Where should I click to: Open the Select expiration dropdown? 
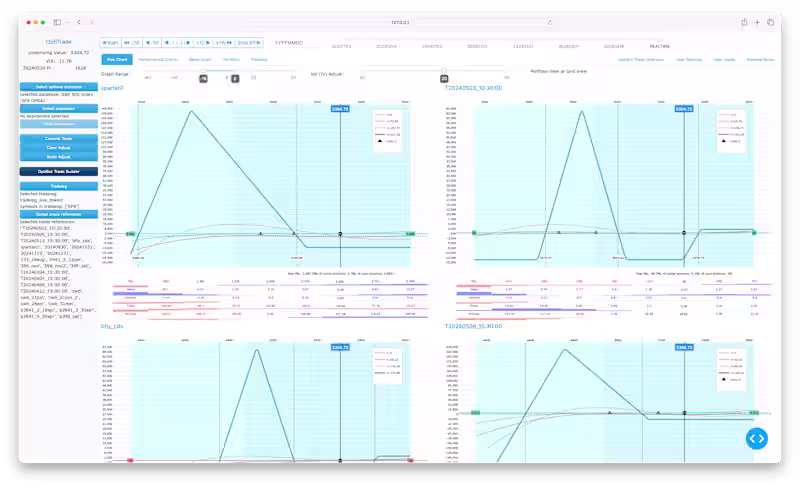pos(59,109)
